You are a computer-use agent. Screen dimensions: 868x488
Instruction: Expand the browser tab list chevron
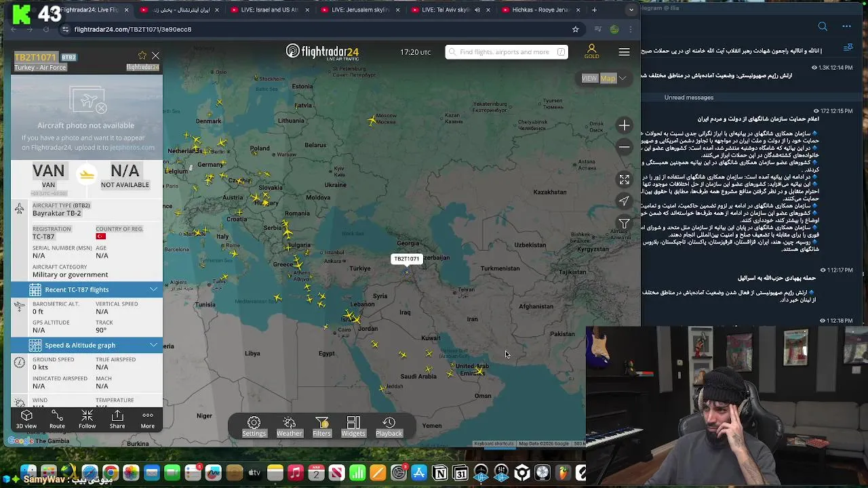[x=631, y=10]
